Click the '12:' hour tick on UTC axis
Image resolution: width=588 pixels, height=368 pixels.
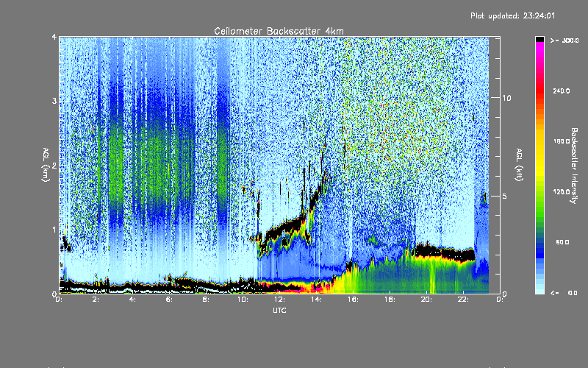[279, 300]
